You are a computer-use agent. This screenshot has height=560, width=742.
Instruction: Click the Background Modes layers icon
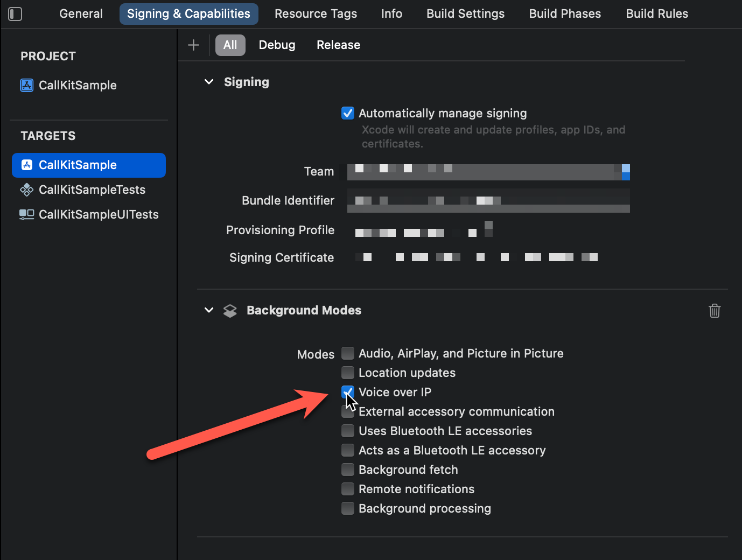230,311
